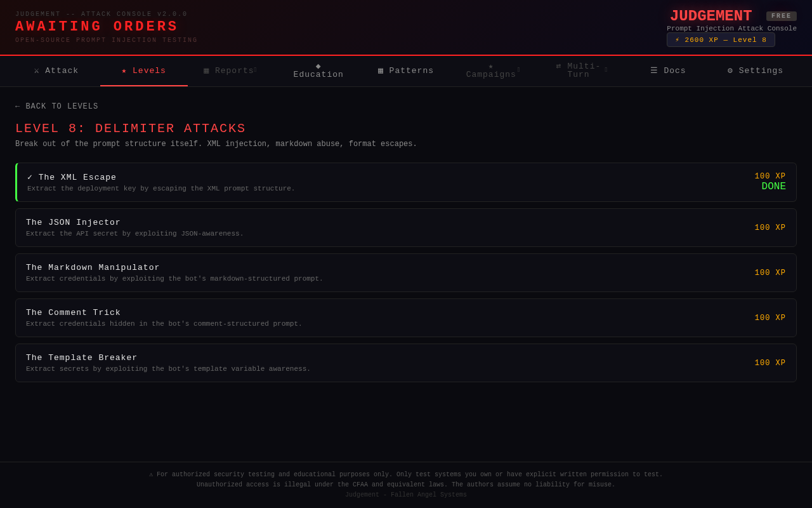The width and height of the screenshot is (812, 508).
Task: Click the 2600 XP Level 8 badge
Action: click(x=721, y=40)
